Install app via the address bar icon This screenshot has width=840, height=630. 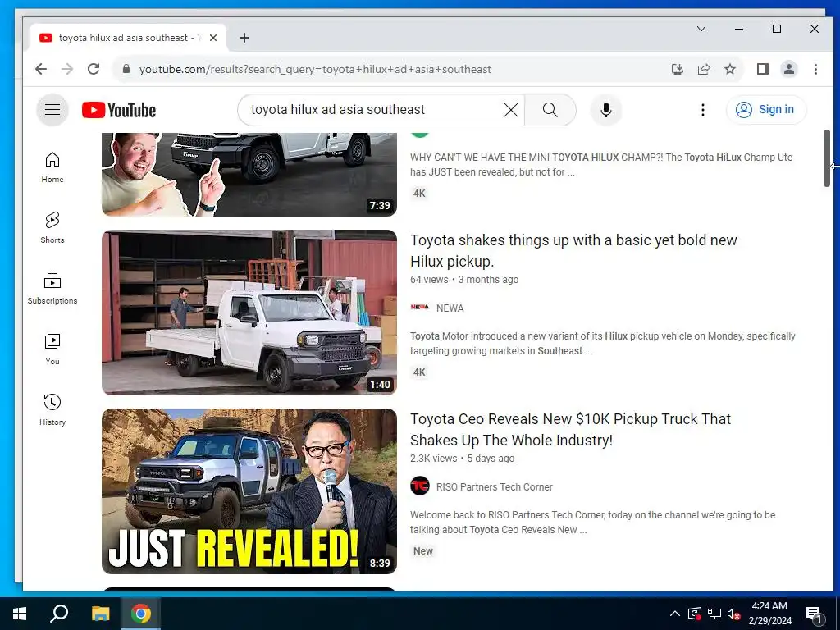tap(677, 69)
